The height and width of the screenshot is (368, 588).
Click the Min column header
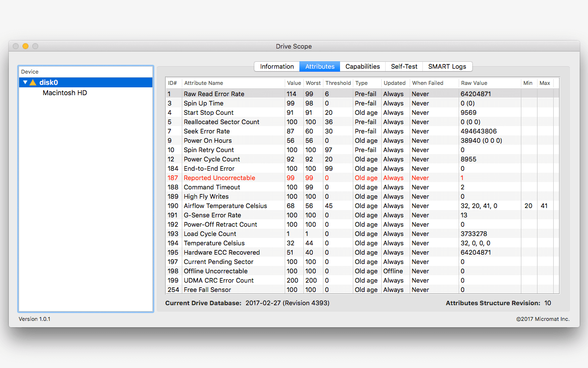[x=529, y=83]
